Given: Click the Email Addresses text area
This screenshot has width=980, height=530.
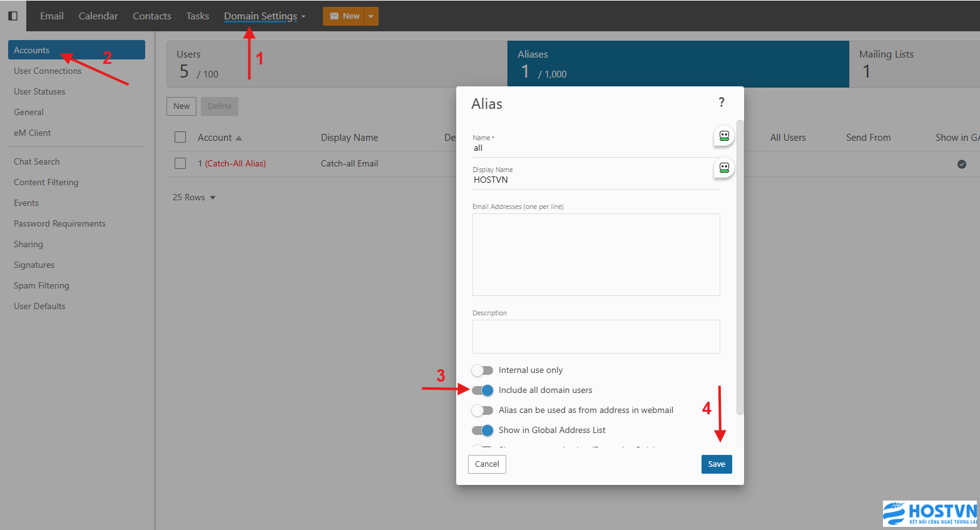Looking at the screenshot, I should coord(596,255).
